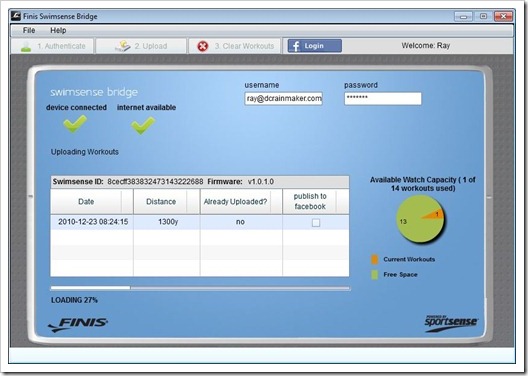Click the Upload step button

click(x=141, y=46)
